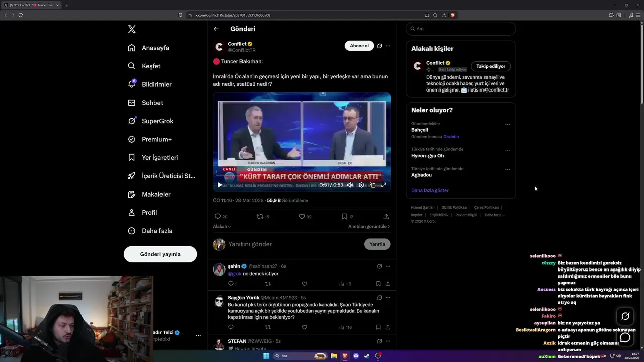Open Steam from taskbar

[367, 356]
